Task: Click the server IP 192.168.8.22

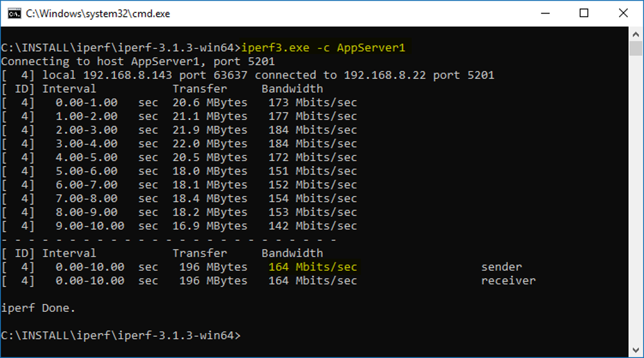Action: pyautogui.click(x=385, y=75)
